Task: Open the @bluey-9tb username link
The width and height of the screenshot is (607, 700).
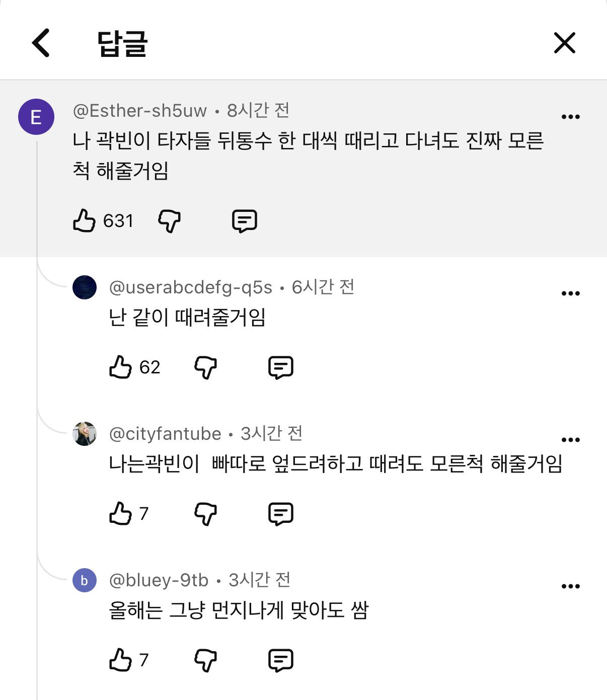Action: point(159,580)
